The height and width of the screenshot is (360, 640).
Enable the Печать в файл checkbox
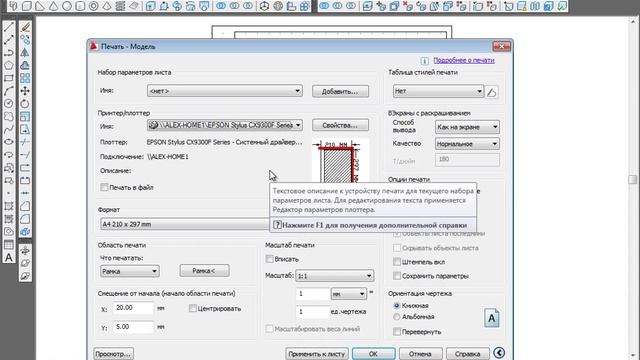[x=104, y=187]
